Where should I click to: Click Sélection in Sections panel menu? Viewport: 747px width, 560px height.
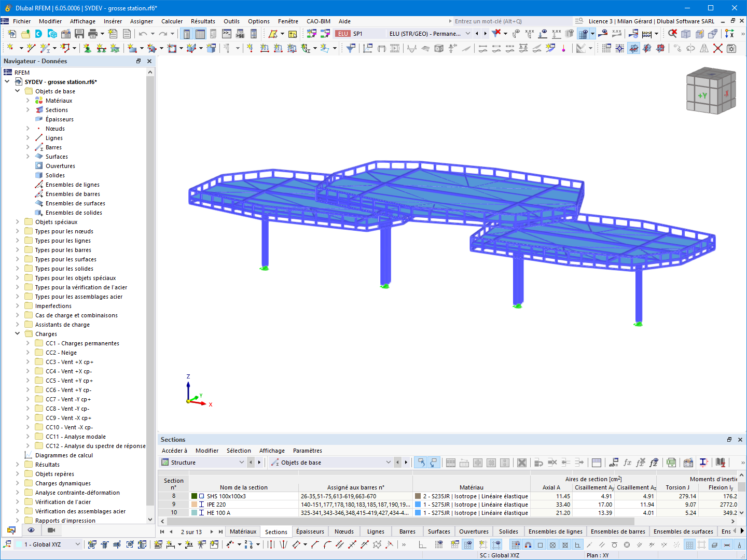[x=239, y=451]
